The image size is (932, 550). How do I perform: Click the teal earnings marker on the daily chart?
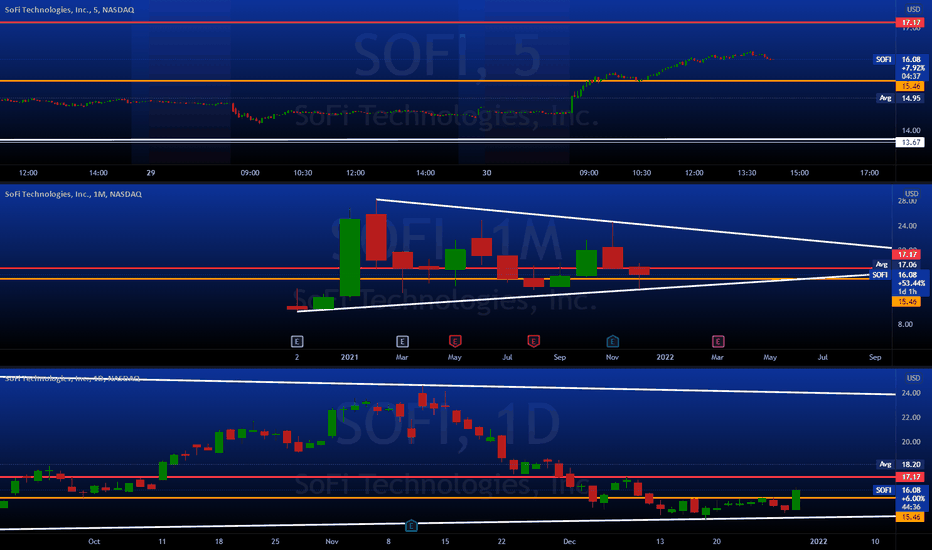tap(411, 526)
